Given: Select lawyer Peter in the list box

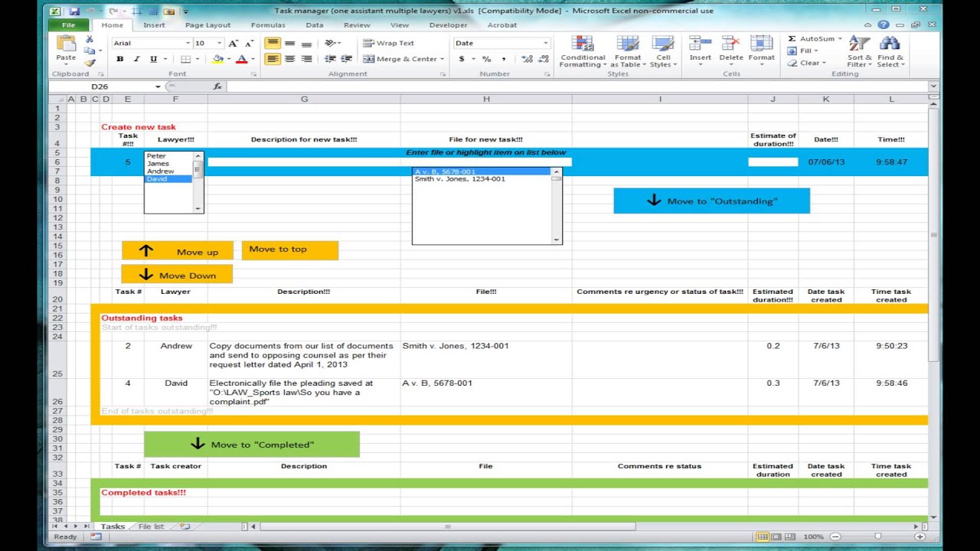Looking at the screenshot, I should [x=168, y=156].
